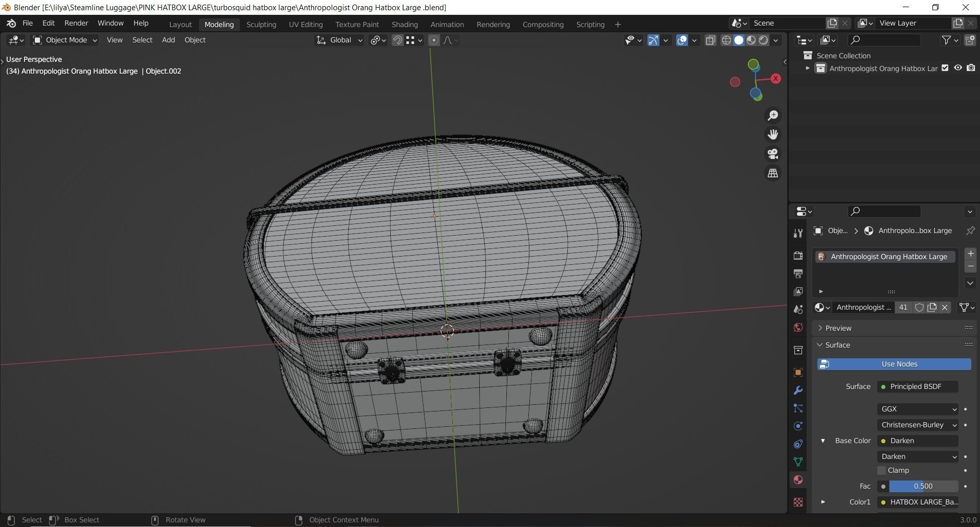This screenshot has width=980, height=527.
Task: Switch to the UV Editing workspace tab
Action: 306,25
